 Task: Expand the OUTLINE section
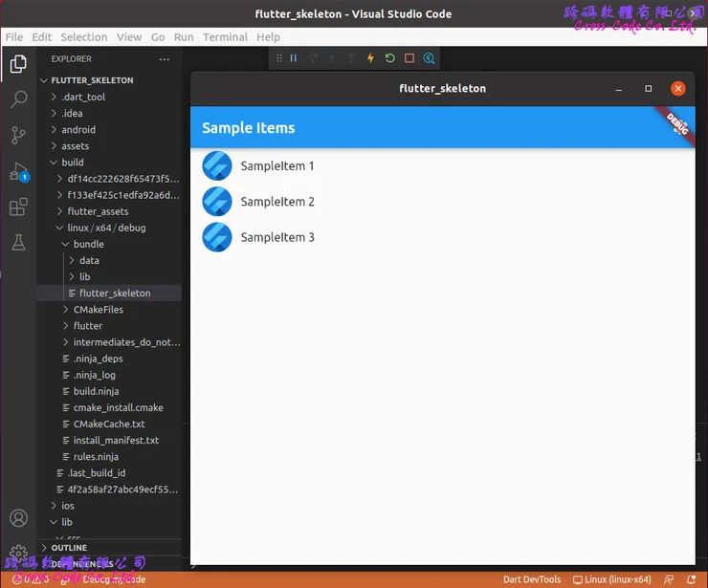pyautogui.click(x=69, y=548)
